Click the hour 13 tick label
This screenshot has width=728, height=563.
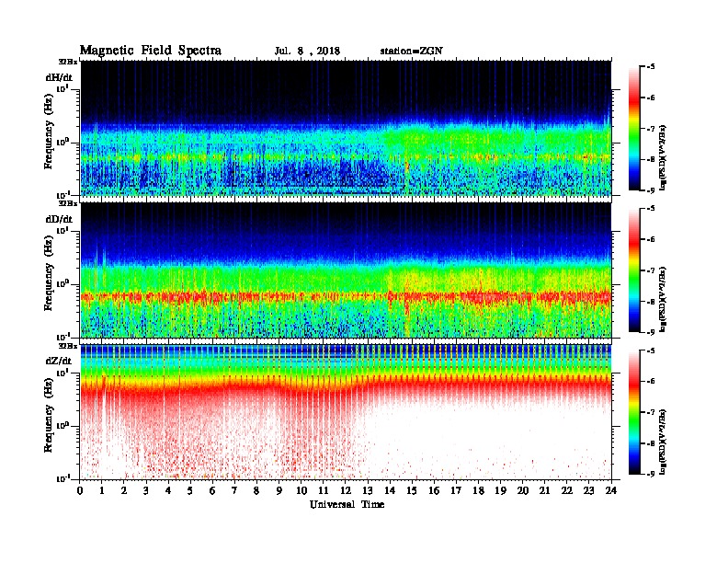coord(368,490)
